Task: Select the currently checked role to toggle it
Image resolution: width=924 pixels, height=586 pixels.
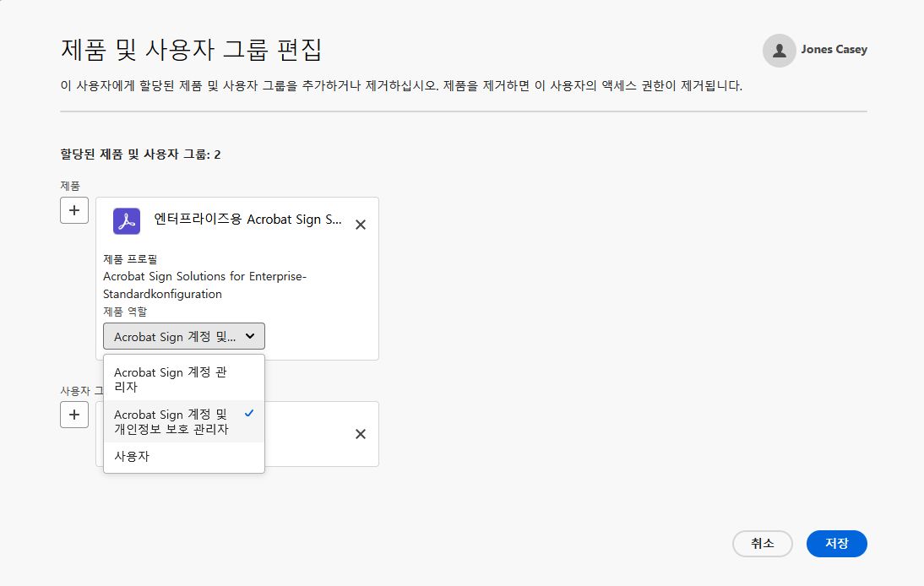Action: point(169,421)
